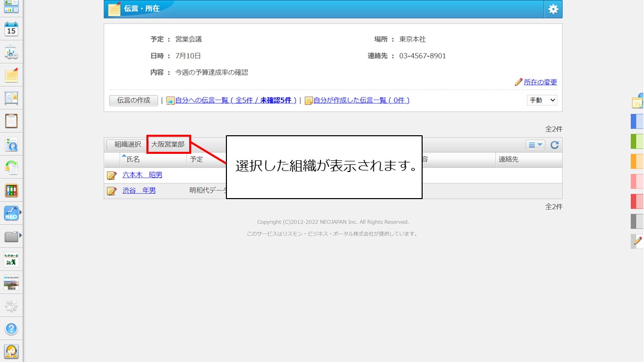Screen dimensions: 644x362
Task: Click the schedule value 営業会議
Action: (x=189, y=39)
